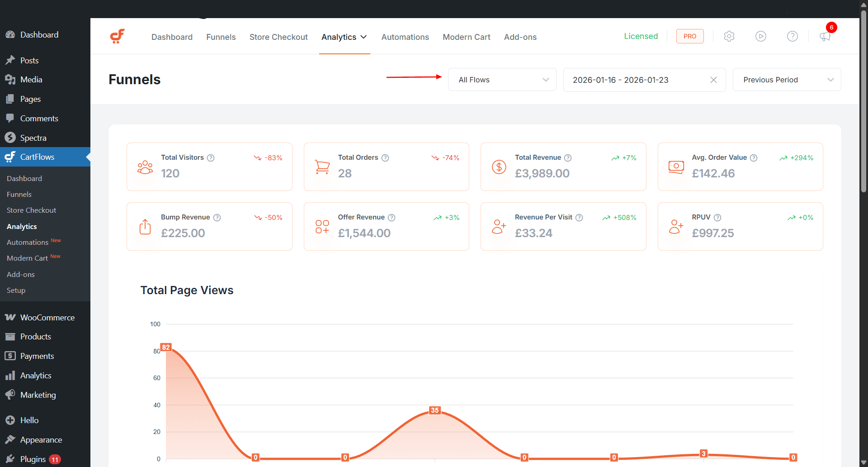
Task: Click the play tutorial icon
Action: point(760,36)
